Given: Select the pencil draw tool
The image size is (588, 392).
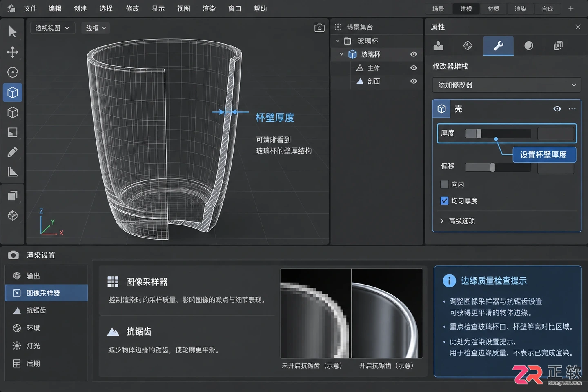Looking at the screenshot, I should (x=13, y=152).
